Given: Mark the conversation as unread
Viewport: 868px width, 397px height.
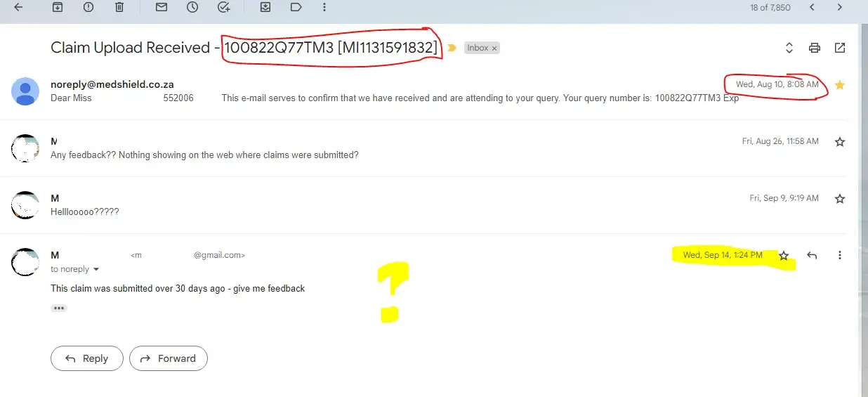Looking at the screenshot, I should tap(162, 7).
